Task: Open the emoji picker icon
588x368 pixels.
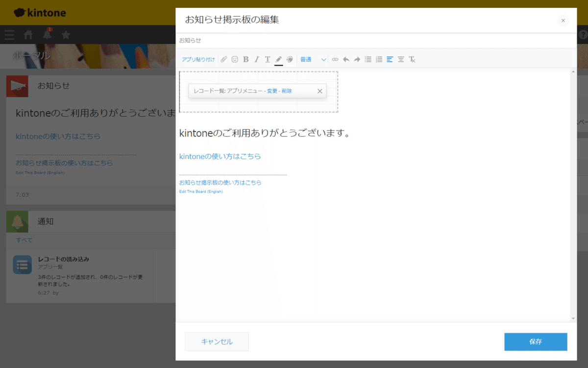Action: pyautogui.click(x=235, y=59)
